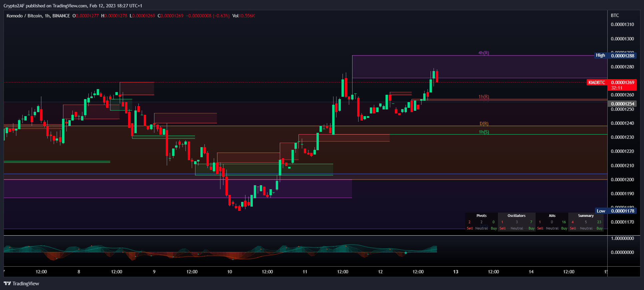Viewport: 644px width, 290px height.
Task: Click the change value -0.00000008 (-0.63%)
Action: tap(208, 16)
